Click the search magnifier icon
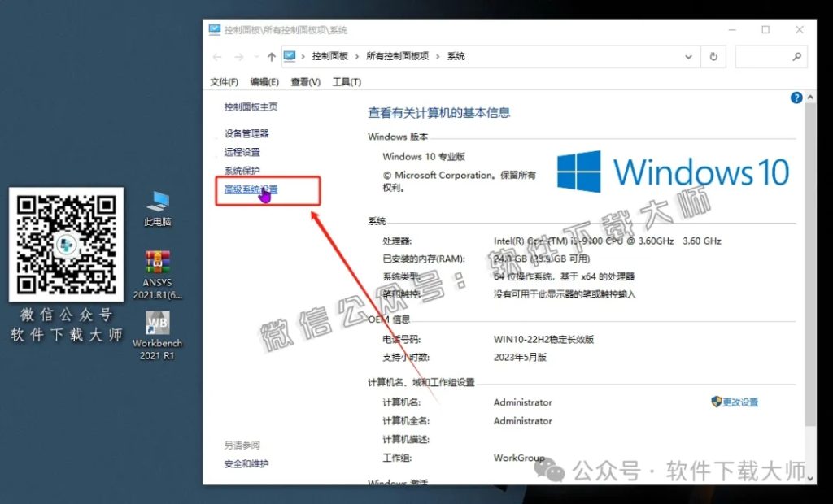 pyautogui.click(x=796, y=57)
